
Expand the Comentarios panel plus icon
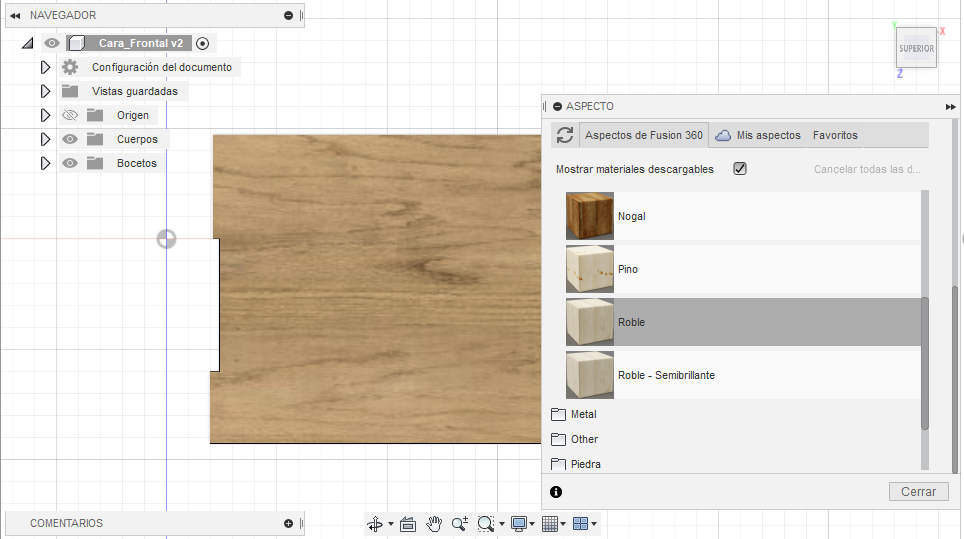288,524
